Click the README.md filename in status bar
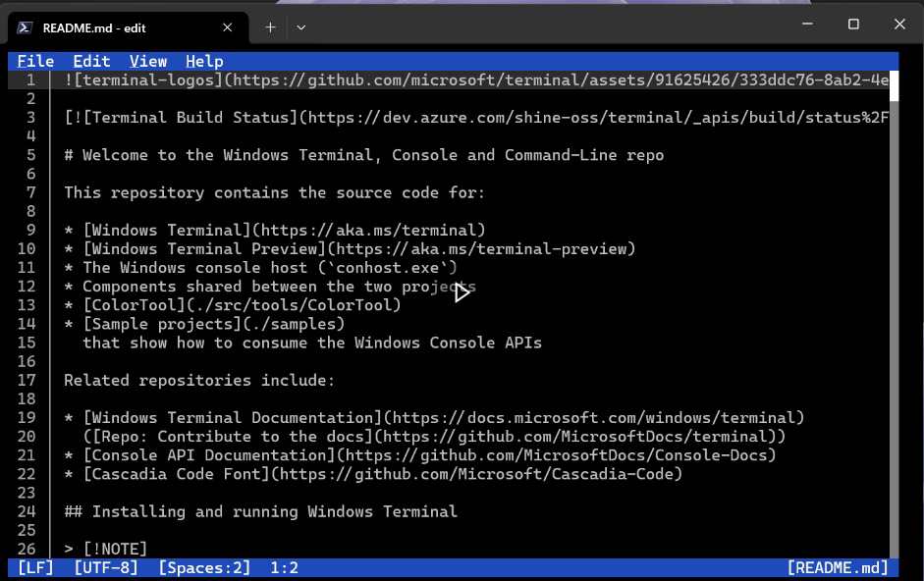 [838, 568]
